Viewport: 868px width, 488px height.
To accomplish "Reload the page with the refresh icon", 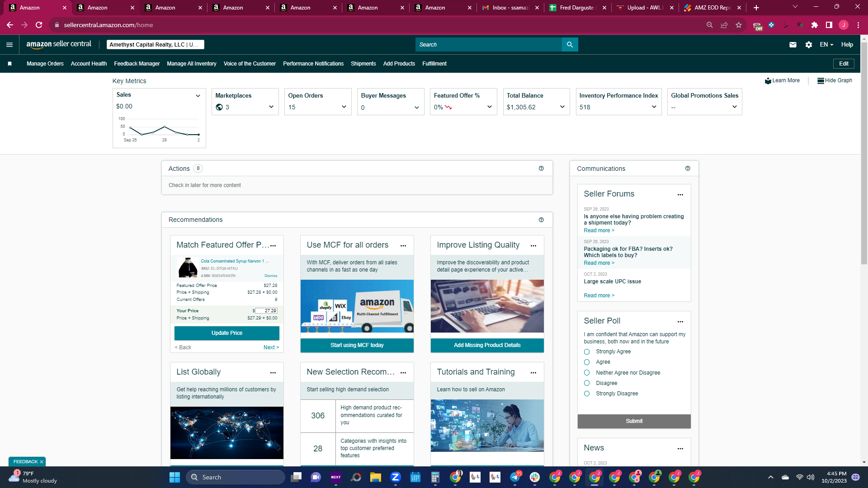I will pyautogui.click(x=39, y=25).
